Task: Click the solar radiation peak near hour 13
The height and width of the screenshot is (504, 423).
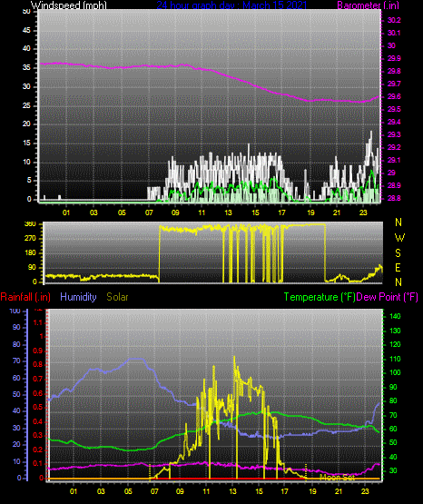Action: [234, 357]
